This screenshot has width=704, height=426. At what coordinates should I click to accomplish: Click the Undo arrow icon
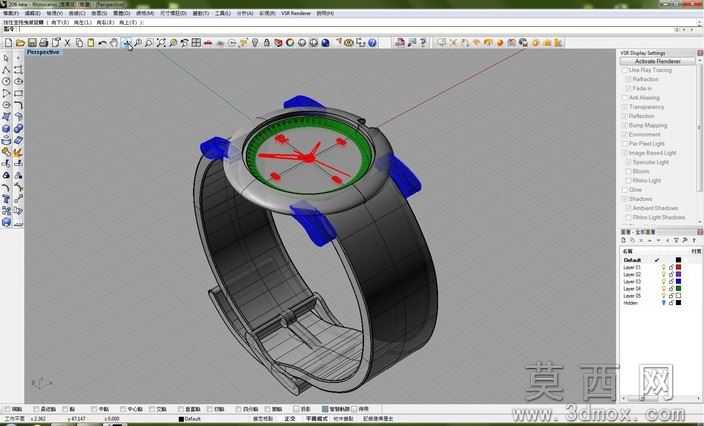tap(103, 43)
